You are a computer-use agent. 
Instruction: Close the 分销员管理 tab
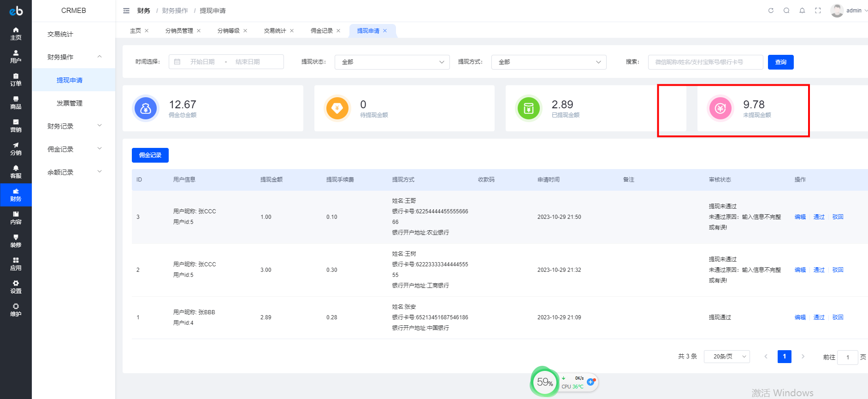coord(199,31)
